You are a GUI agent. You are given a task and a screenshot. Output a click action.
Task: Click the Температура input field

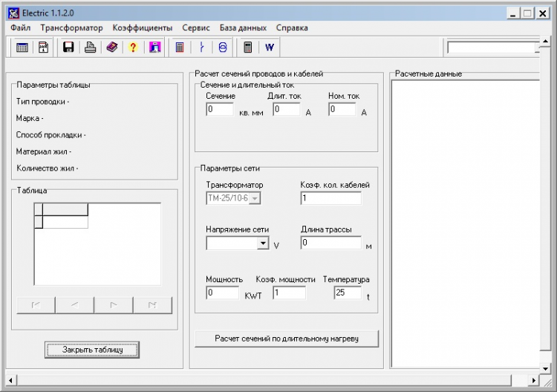[348, 293]
